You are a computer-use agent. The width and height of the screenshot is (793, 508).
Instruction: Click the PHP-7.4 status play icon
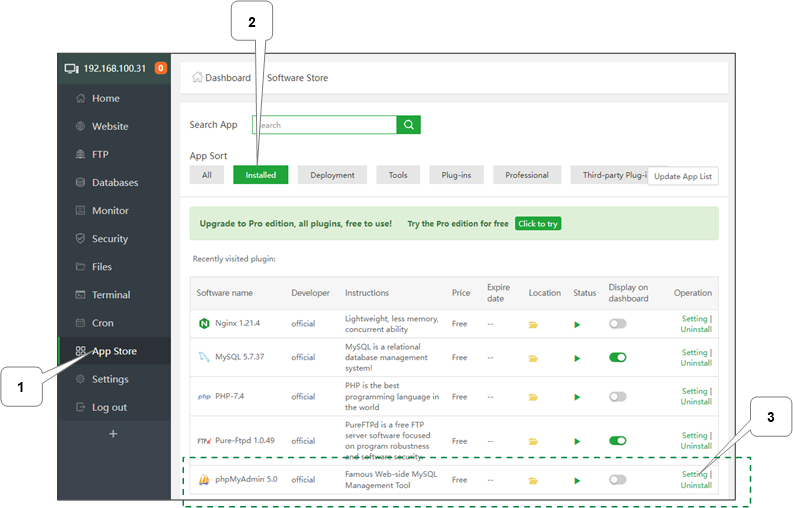pyautogui.click(x=577, y=397)
